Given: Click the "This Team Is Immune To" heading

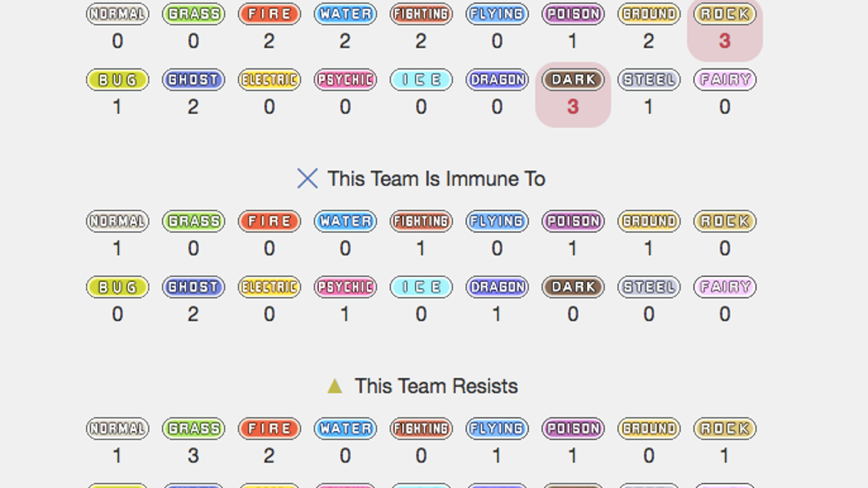Looking at the screenshot, I should 436,179.
